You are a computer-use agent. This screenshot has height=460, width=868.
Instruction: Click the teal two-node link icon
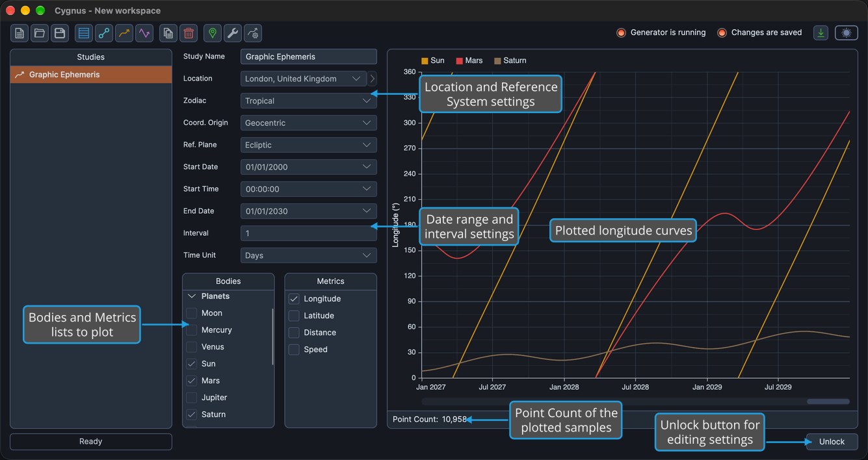(104, 33)
